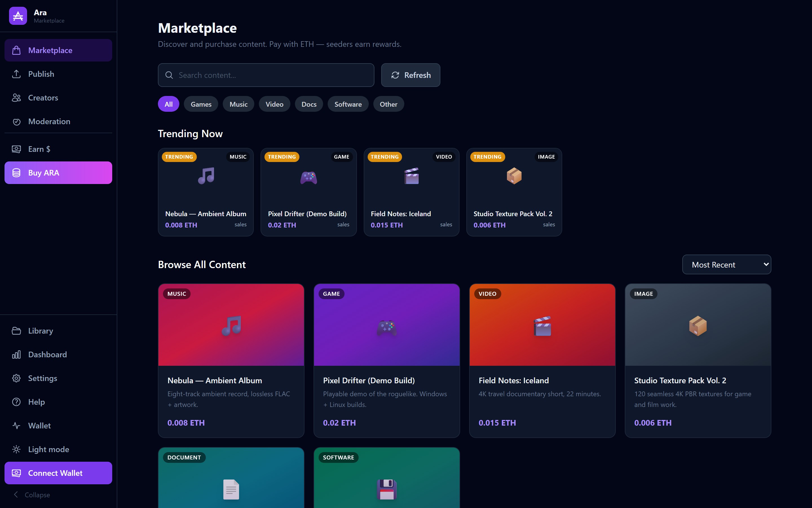
Task: Click the Library folder icon
Action: (x=16, y=330)
